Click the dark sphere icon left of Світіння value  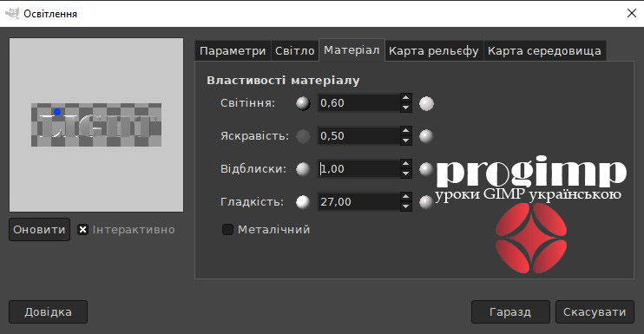303,103
